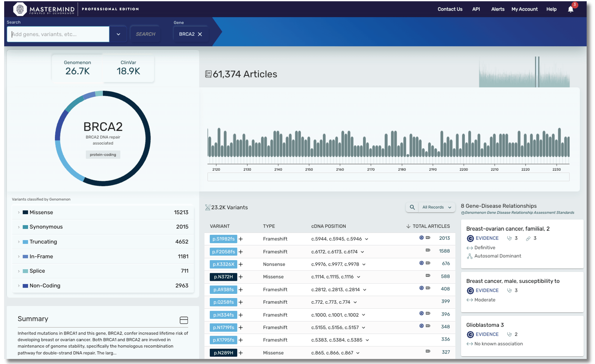
Task: Click the stethoscope icon on the Breast-ovarian cancer card
Action: pos(509,238)
